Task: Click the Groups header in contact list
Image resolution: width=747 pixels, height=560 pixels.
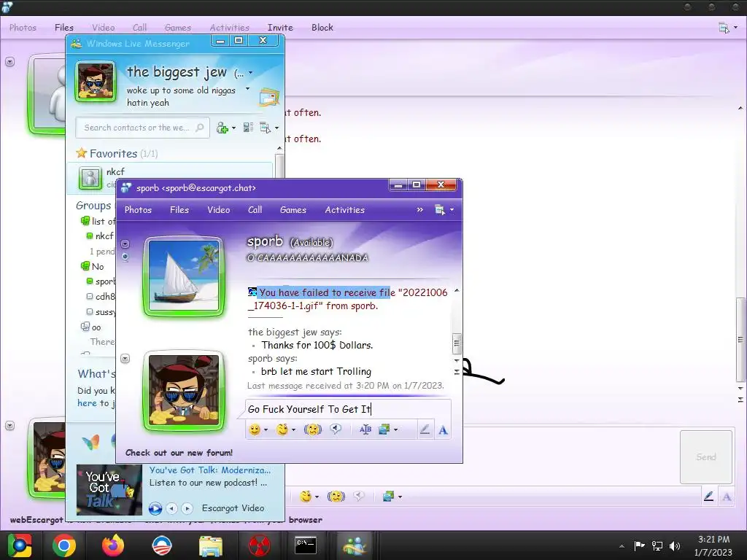Action: (93, 206)
